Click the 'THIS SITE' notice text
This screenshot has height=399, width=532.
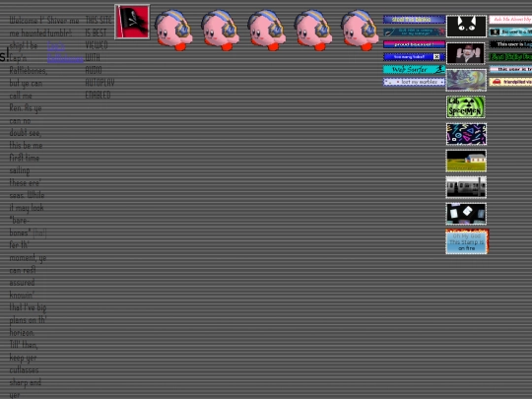click(x=99, y=20)
